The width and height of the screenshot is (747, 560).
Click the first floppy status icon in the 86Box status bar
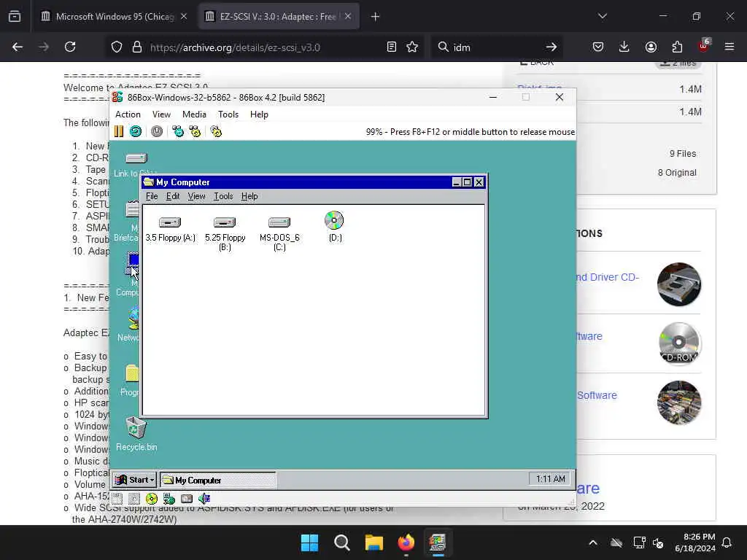click(117, 499)
